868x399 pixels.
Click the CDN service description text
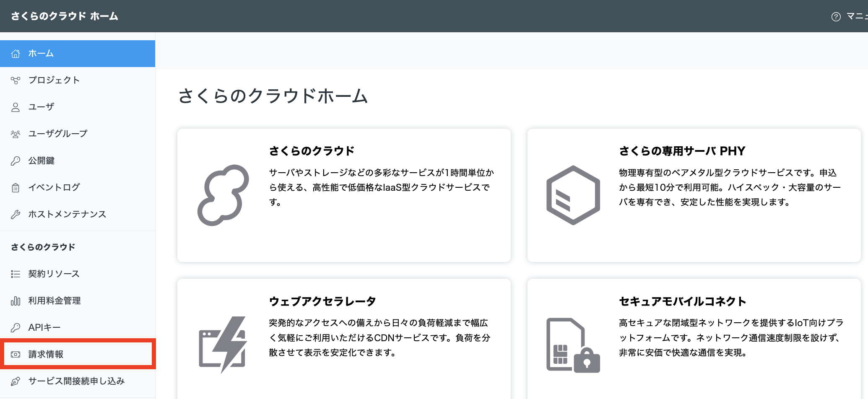pos(379,338)
